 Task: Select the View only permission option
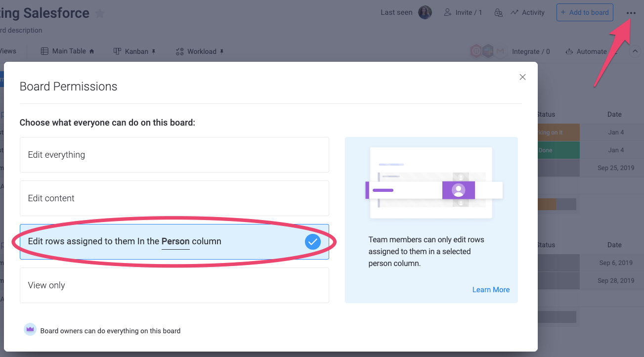(174, 285)
